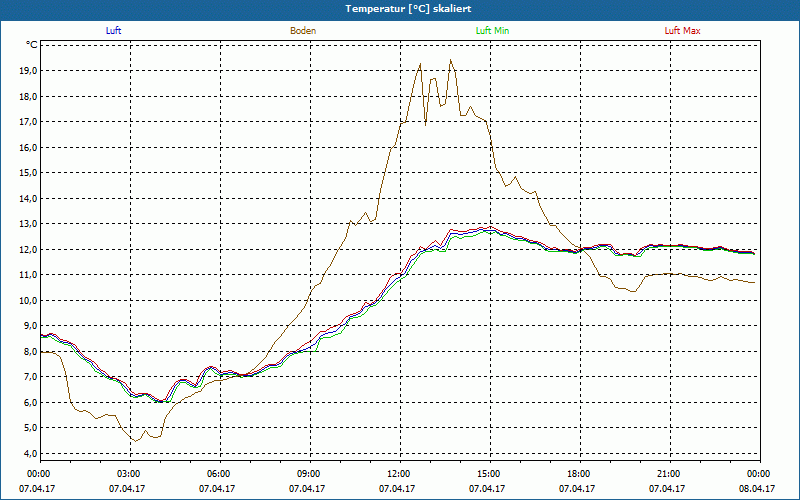The width and height of the screenshot is (800, 500).
Task: Click the 'Luft Min' legend label
Action: [492, 31]
